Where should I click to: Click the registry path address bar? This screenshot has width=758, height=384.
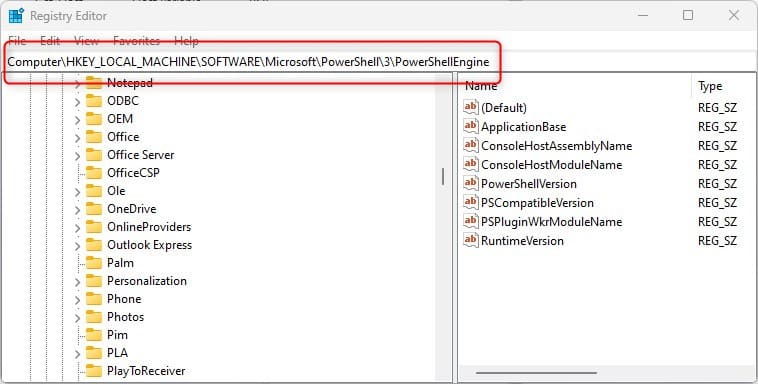click(x=379, y=62)
